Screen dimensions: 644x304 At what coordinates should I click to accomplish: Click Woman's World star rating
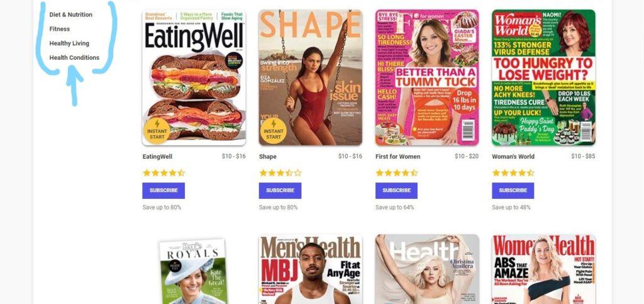click(x=513, y=173)
